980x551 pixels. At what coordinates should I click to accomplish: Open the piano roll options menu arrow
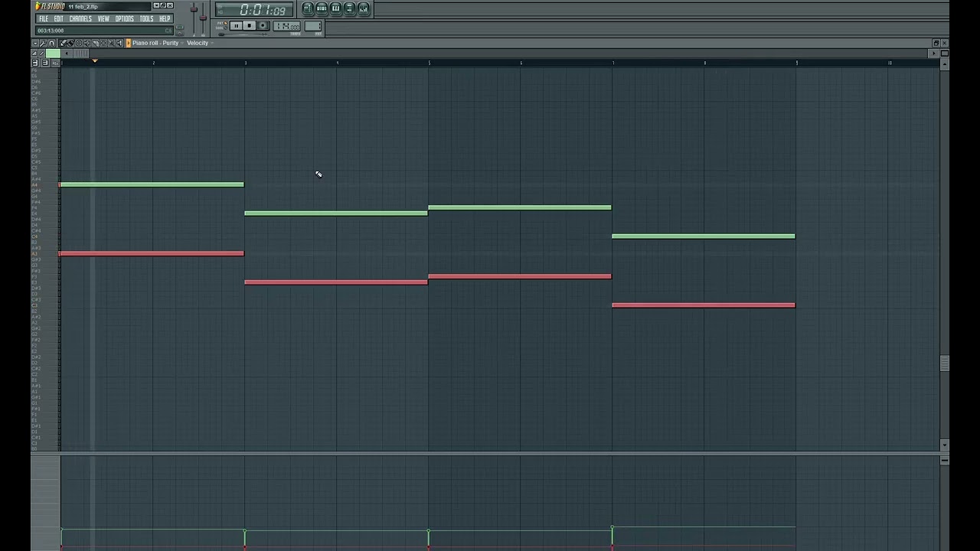[35, 43]
